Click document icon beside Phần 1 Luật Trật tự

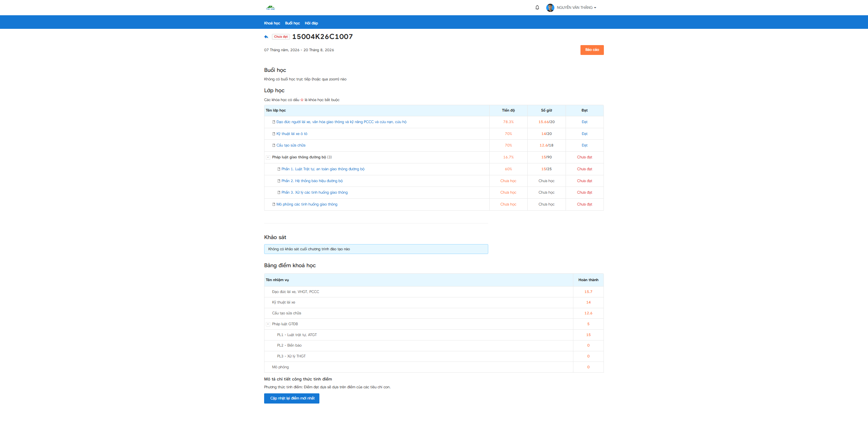279,169
